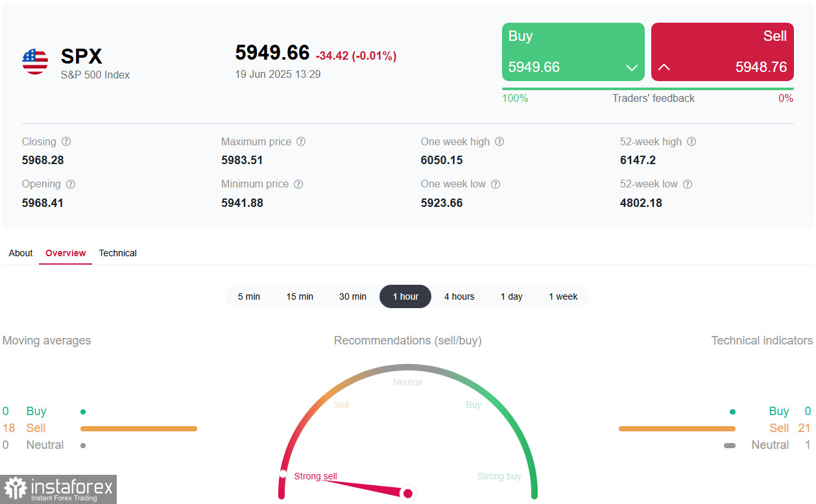This screenshot has height=504, width=816.
Task: Click the current price 5949.66 headline
Action: [272, 53]
